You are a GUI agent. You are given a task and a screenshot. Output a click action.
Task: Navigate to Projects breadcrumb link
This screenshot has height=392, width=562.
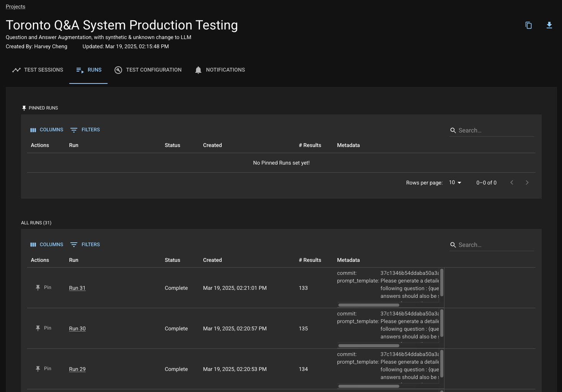pyautogui.click(x=15, y=7)
